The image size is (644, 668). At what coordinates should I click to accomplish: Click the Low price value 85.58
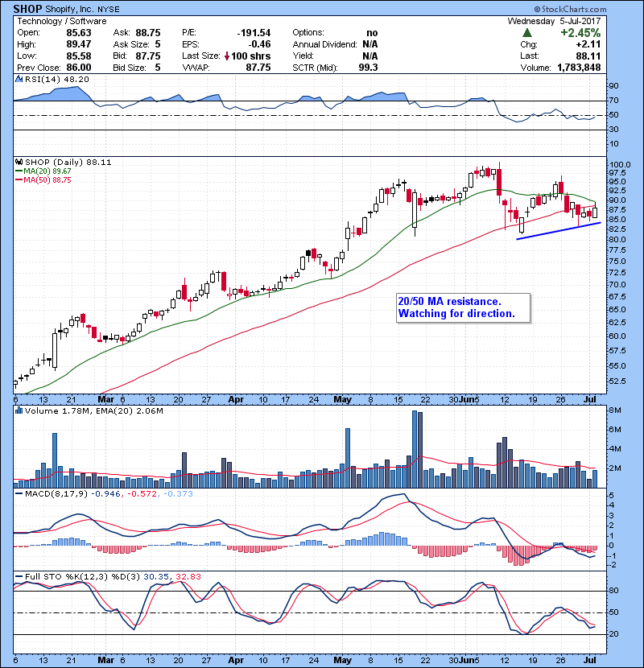79,56
